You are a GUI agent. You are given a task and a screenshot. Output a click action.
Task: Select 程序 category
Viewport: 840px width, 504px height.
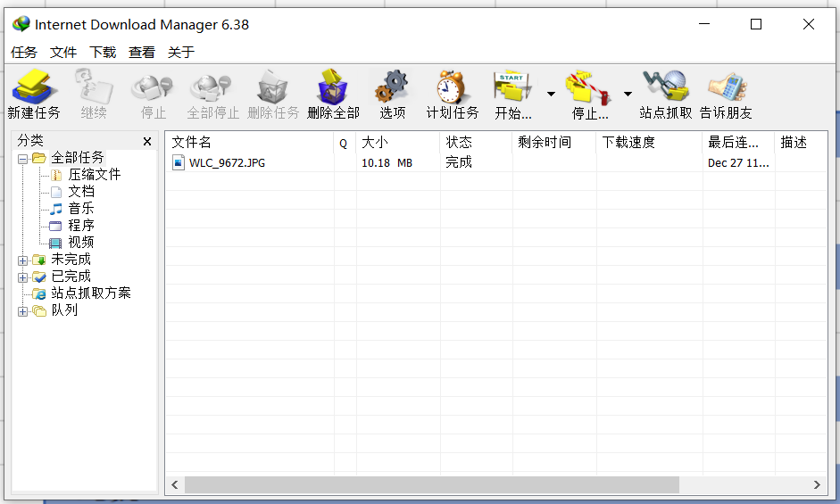click(x=81, y=226)
